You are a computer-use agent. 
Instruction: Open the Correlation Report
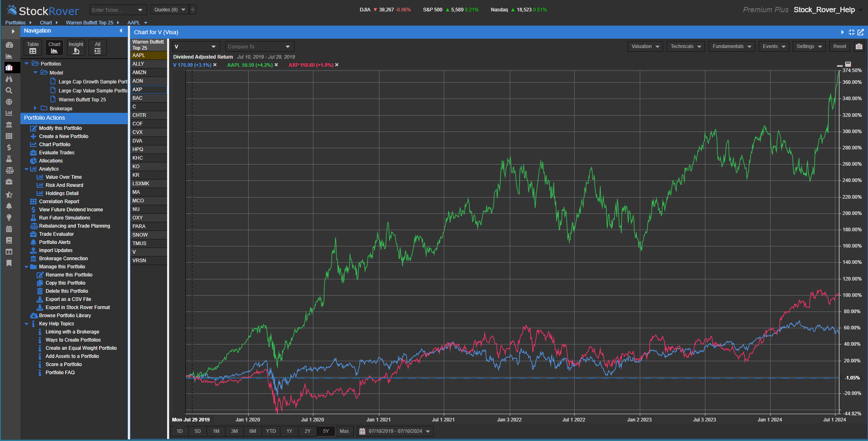coord(59,202)
